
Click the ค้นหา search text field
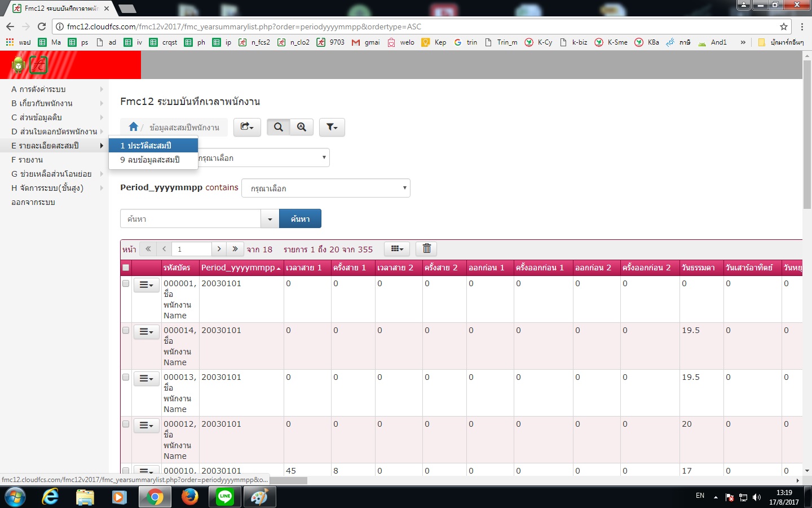pyautogui.click(x=191, y=219)
